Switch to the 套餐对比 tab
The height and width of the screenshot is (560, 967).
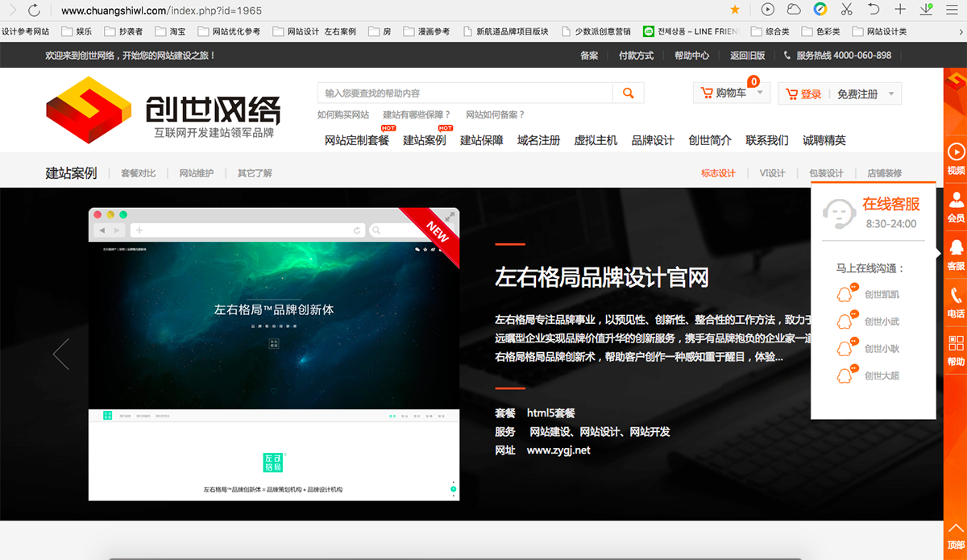point(137,172)
